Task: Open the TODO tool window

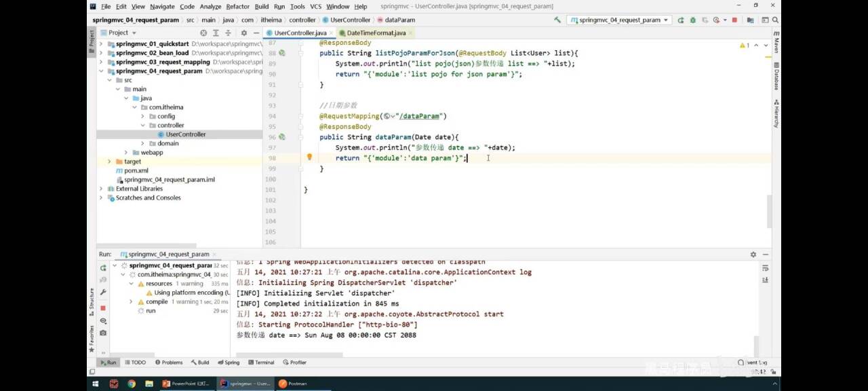Action: (134, 362)
